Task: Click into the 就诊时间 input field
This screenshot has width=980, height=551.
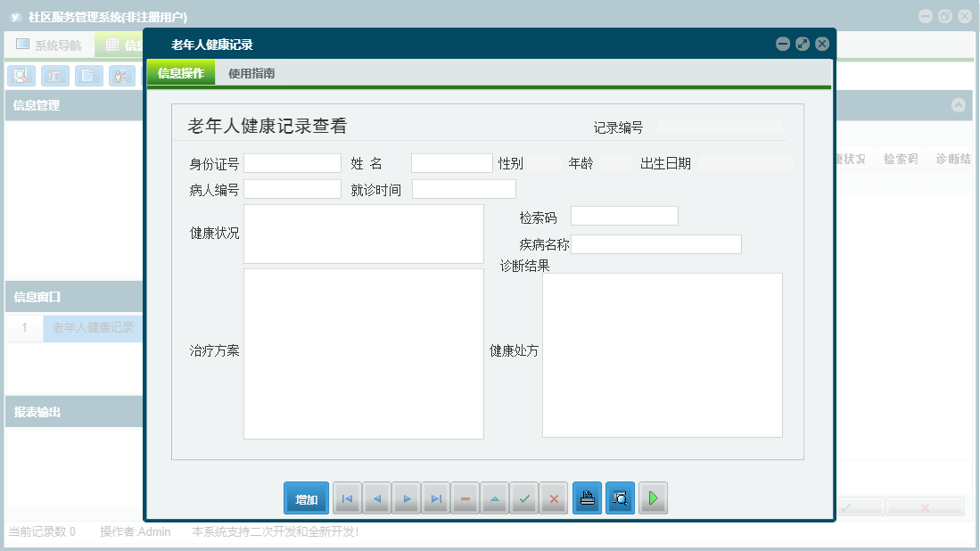Action: [464, 189]
